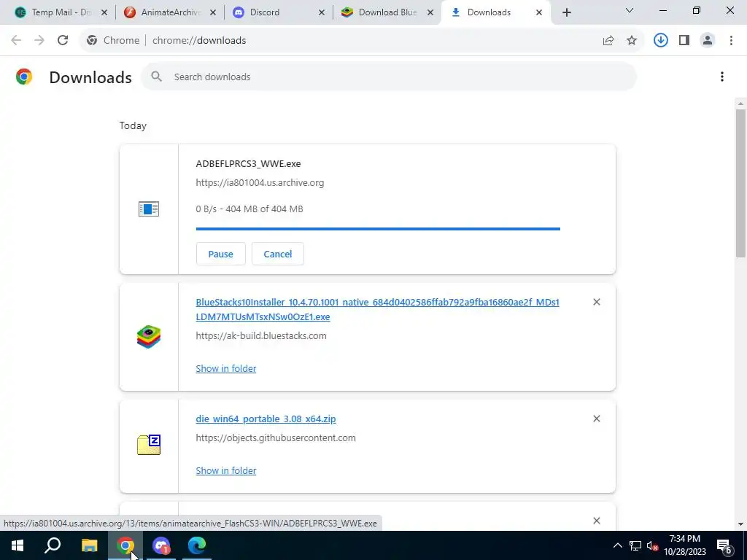
Task: Click the https://objects.githubusercontent.com source text
Action: coord(276,438)
